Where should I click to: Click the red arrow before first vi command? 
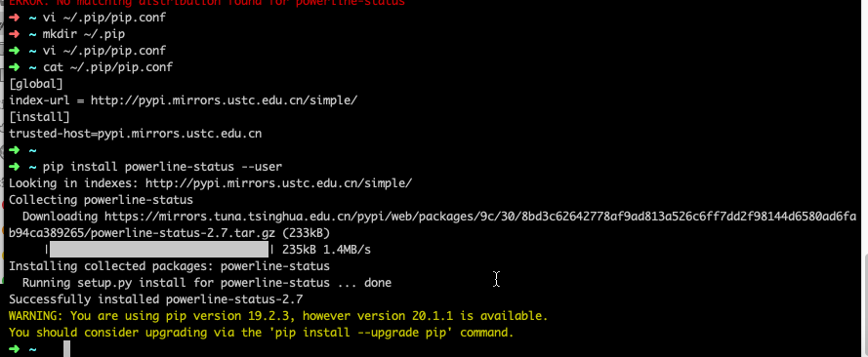[x=15, y=18]
